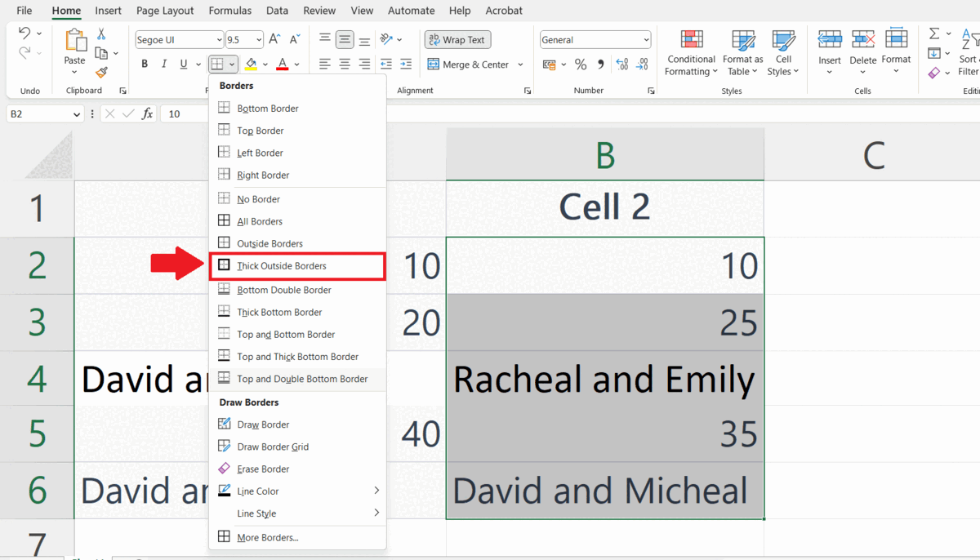Viewport: 980px width, 560px height.
Task: Click the Percent Style icon
Action: [581, 62]
